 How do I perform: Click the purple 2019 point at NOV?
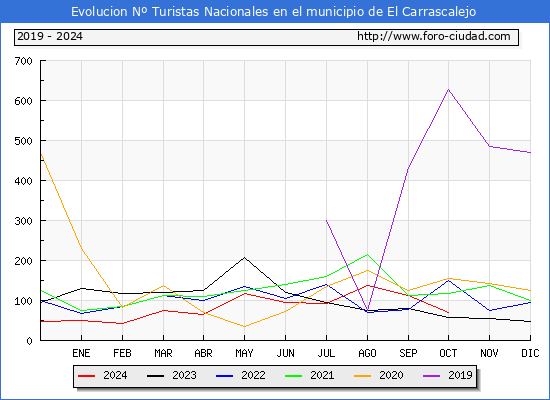pos(489,146)
